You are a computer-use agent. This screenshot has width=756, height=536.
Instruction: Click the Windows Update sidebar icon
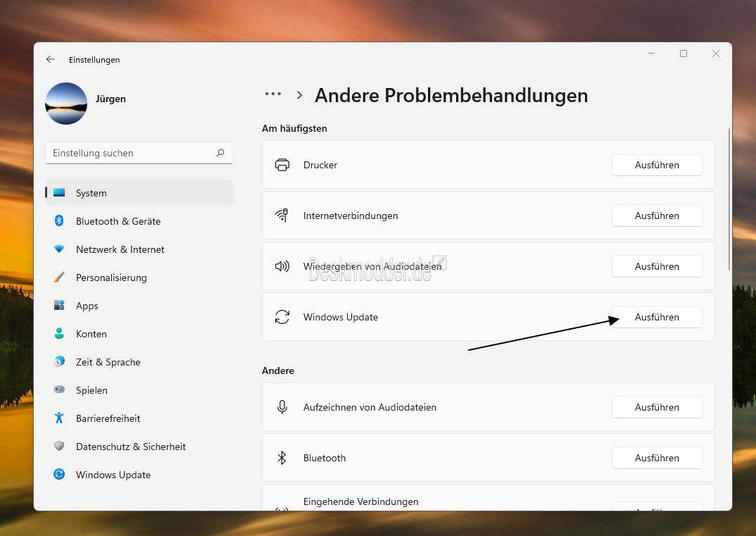[x=59, y=475]
